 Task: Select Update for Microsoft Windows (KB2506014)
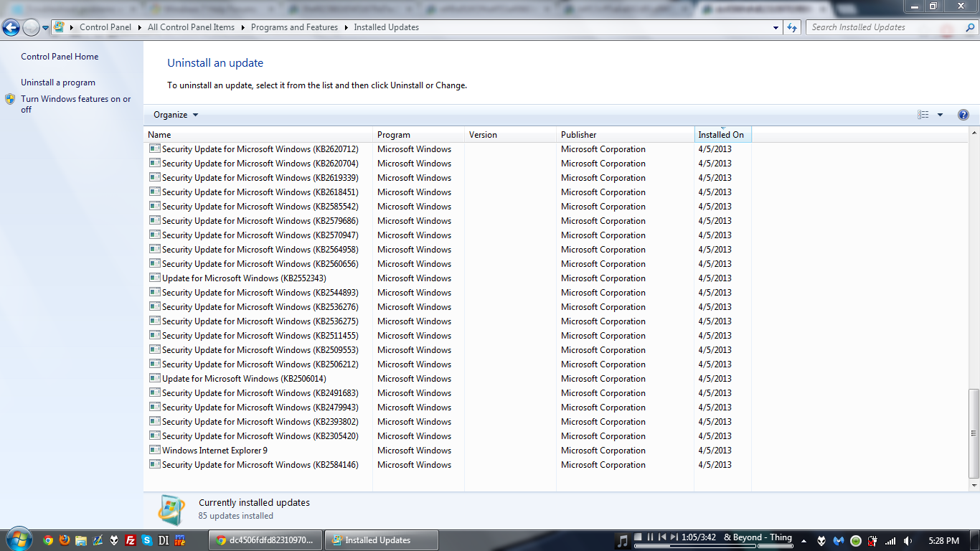449,379
